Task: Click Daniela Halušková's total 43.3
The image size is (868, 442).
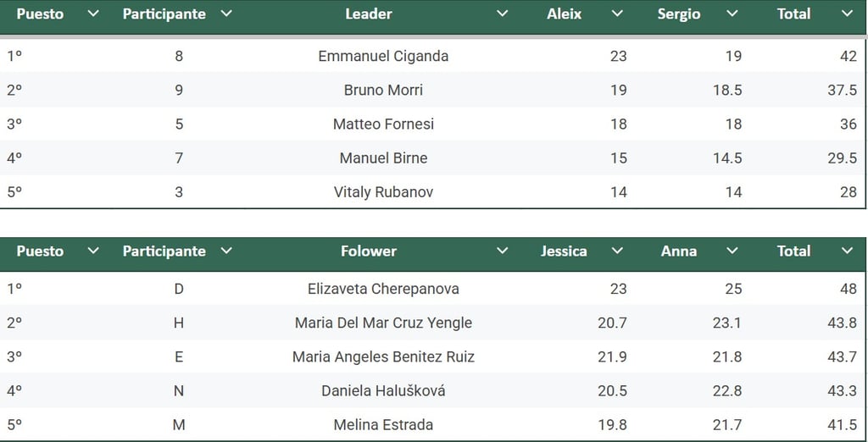Action: [842, 390]
